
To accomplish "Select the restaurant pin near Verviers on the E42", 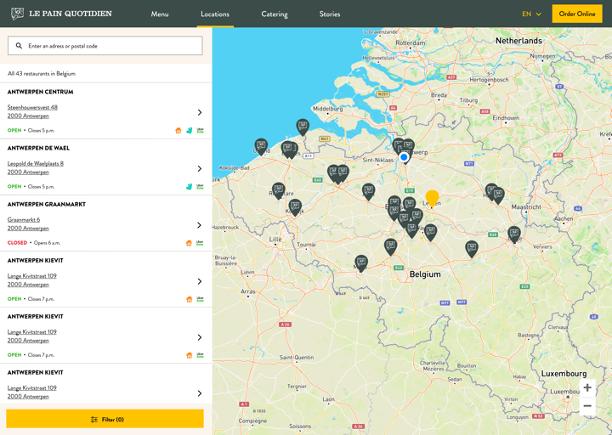I will click(514, 234).
